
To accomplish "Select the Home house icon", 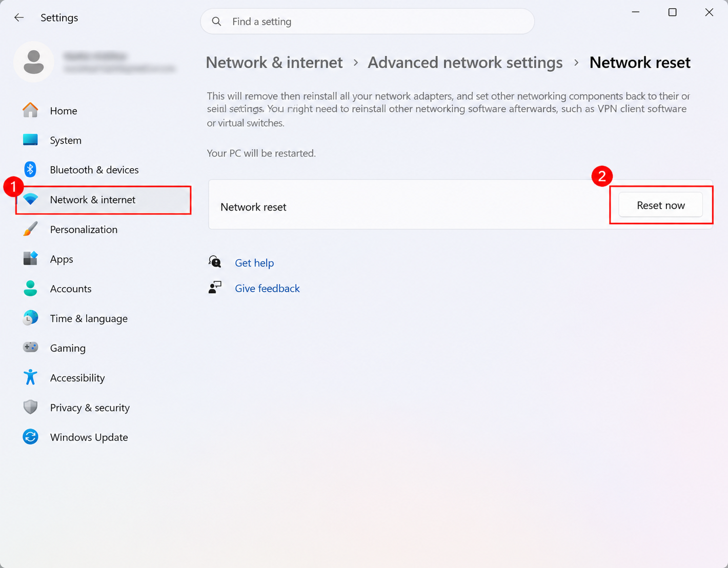I will click(x=30, y=110).
